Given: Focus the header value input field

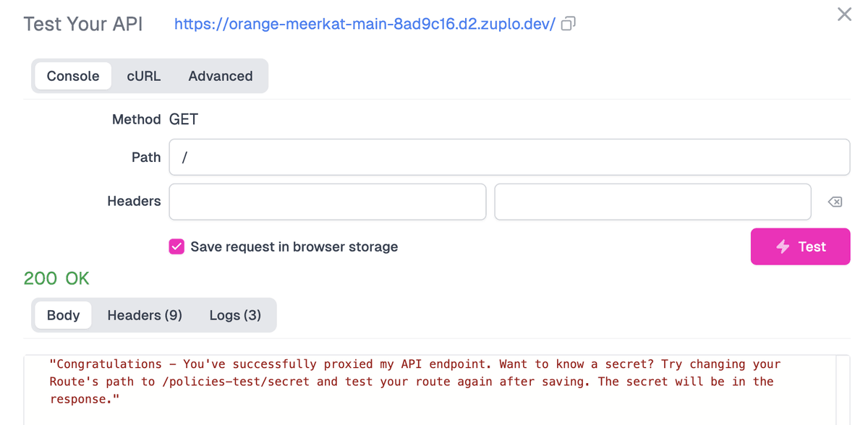Looking at the screenshot, I should coord(652,202).
